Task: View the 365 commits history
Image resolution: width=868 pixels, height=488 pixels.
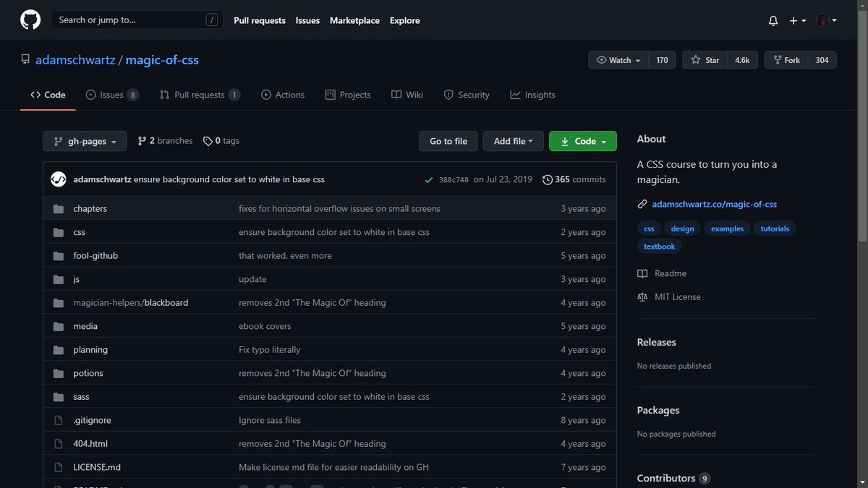Action: pyautogui.click(x=574, y=179)
